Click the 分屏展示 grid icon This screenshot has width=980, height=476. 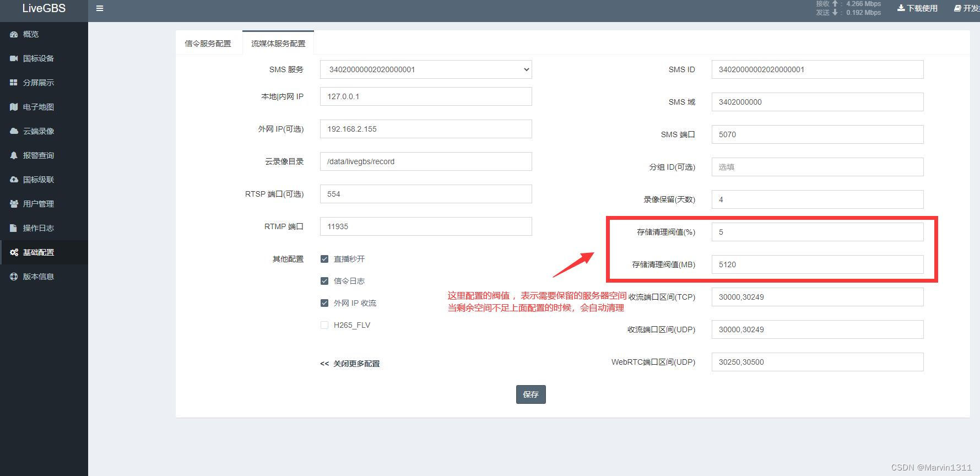point(14,83)
